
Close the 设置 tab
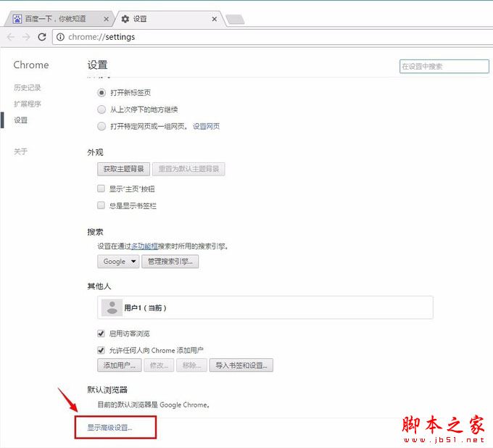214,19
